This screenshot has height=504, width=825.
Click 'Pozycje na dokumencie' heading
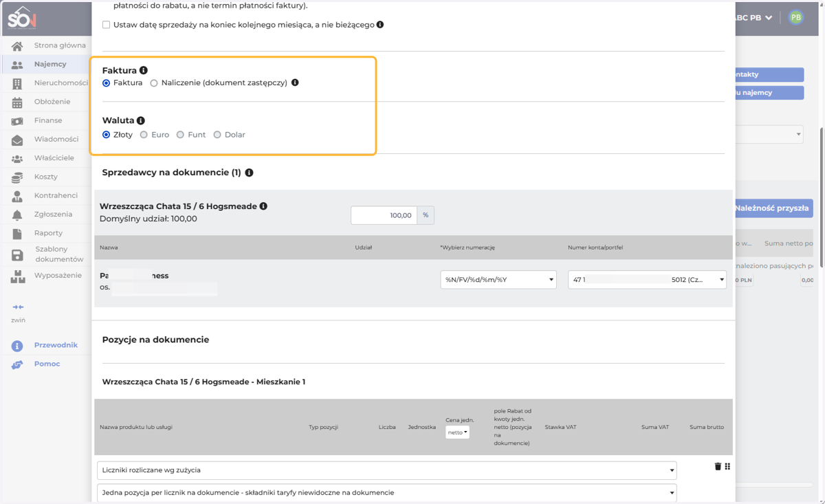[155, 340]
